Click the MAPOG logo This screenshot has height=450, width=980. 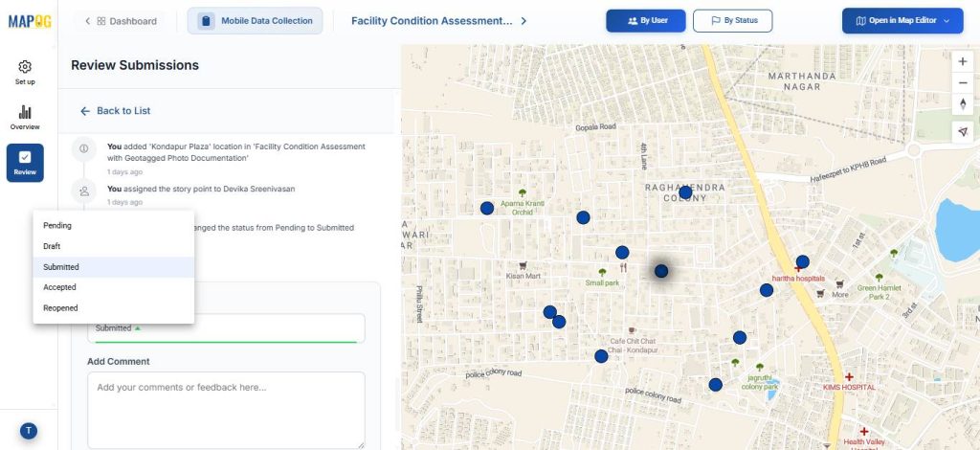[30, 21]
